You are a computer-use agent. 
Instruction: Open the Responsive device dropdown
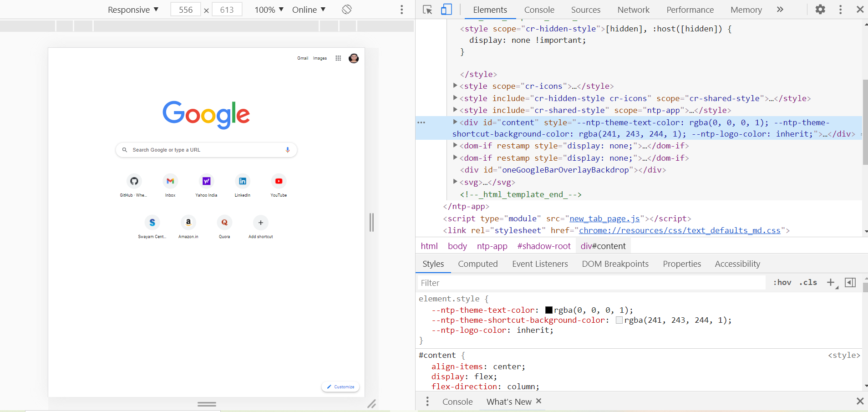(133, 10)
